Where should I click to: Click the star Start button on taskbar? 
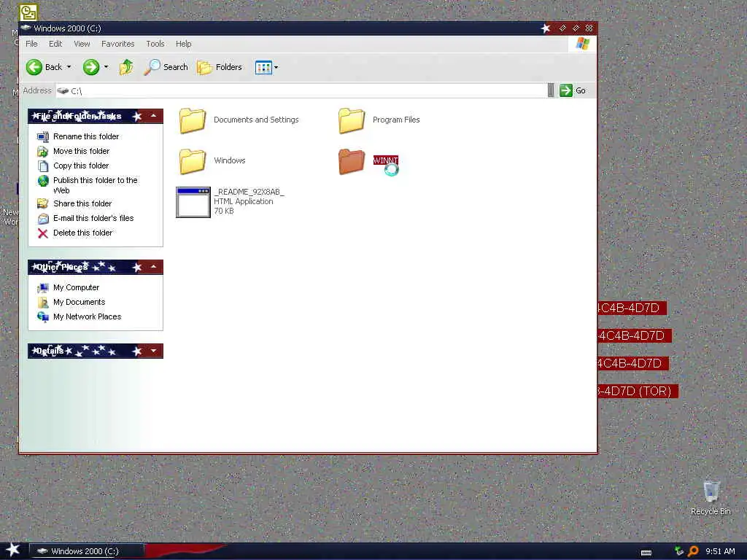click(13, 550)
